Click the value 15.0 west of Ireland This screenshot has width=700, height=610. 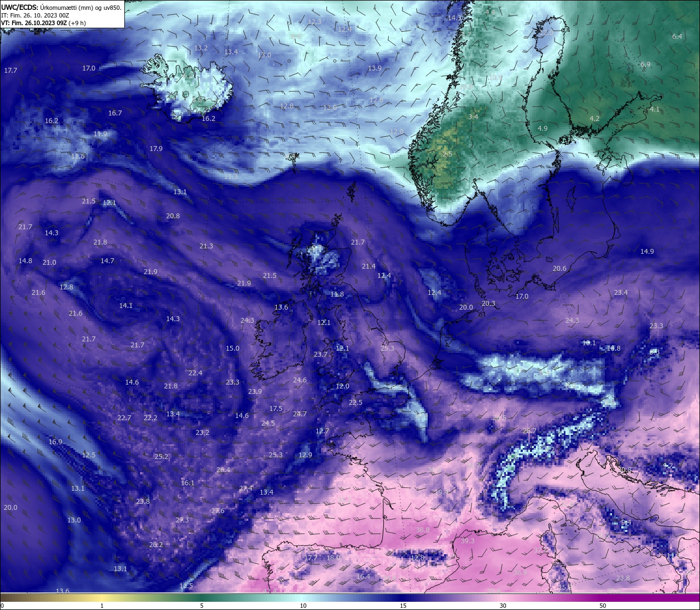[x=232, y=348]
